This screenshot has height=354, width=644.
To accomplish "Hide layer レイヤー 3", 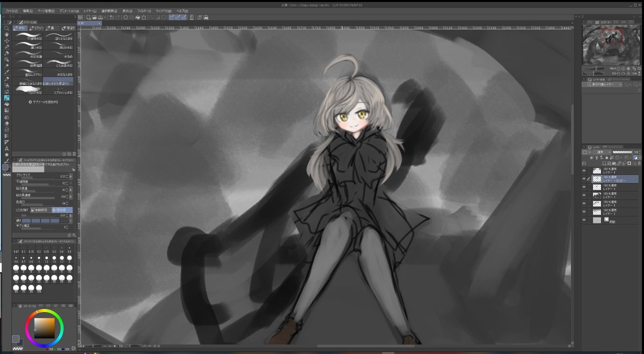I will click(x=584, y=187).
